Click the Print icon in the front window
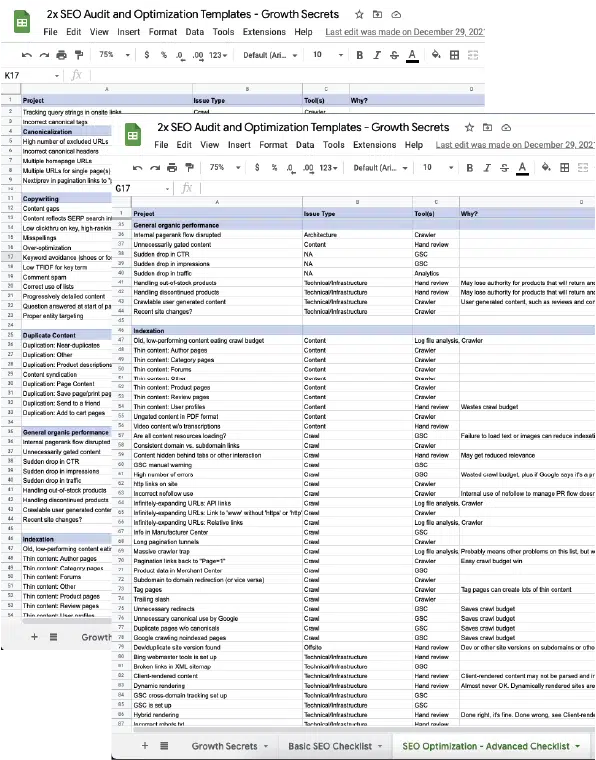 (x=172, y=168)
